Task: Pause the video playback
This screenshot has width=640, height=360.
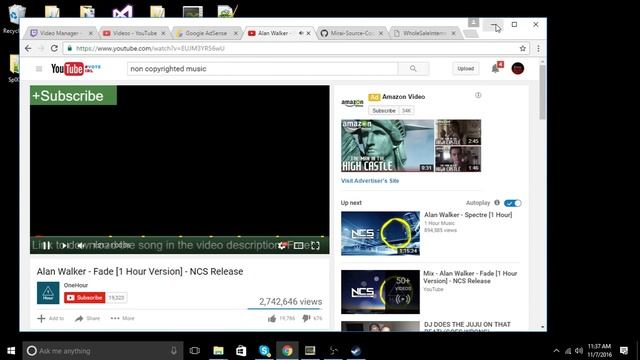Action: click(47, 245)
